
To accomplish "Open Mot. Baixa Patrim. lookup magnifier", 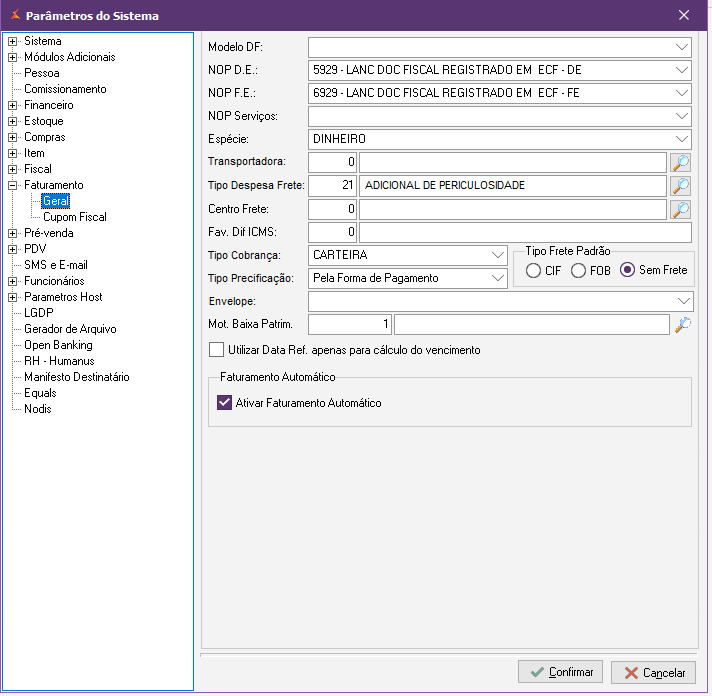I will point(682,325).
